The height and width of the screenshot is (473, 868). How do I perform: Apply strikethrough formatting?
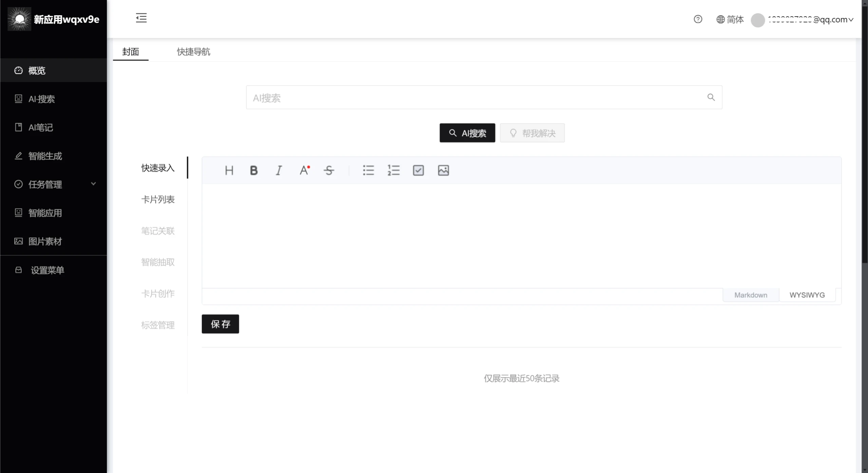pos(329,170)
